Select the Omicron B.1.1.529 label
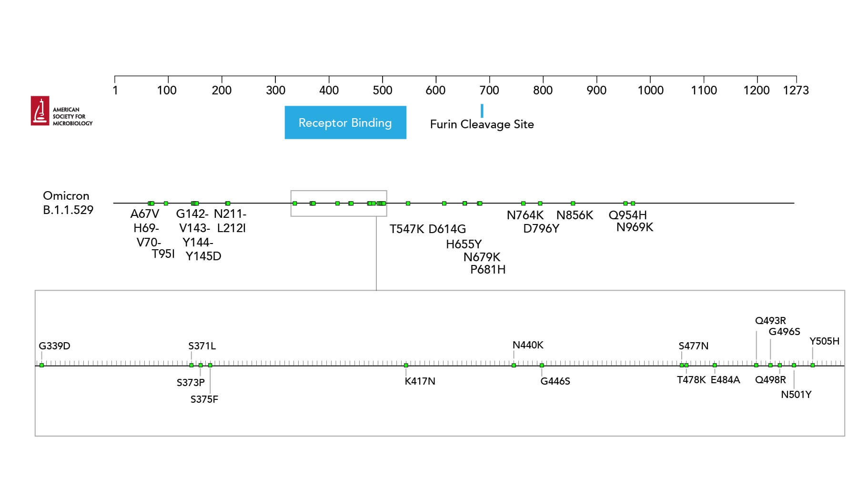The image size is (868, 489). pos(69,204)
